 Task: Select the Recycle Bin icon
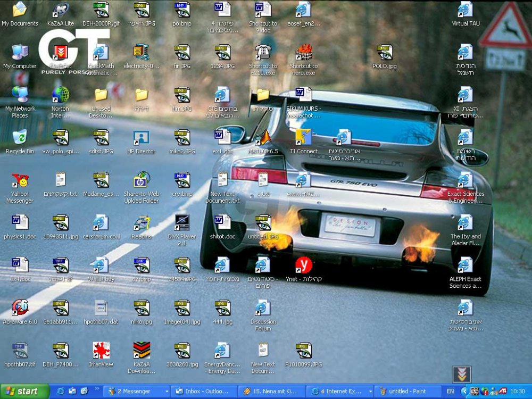pos(20,137)
